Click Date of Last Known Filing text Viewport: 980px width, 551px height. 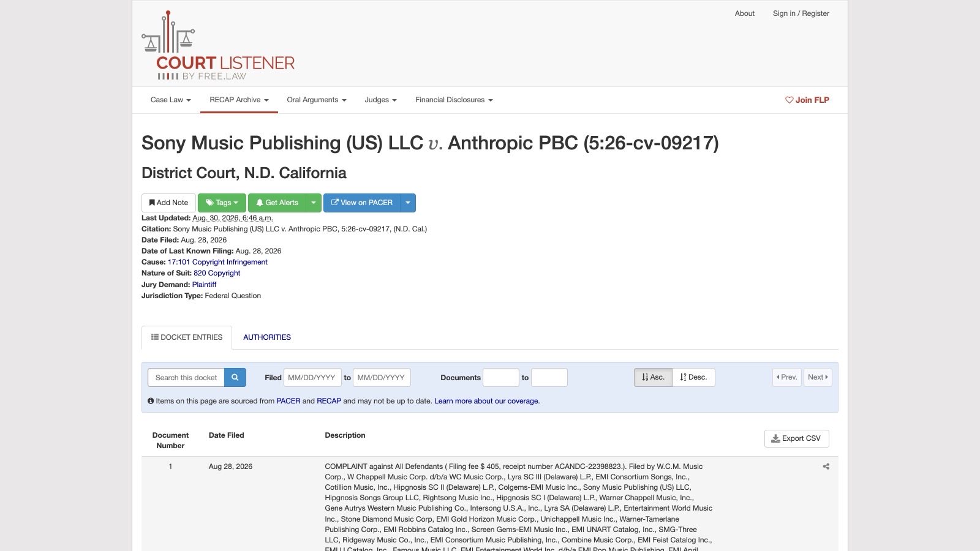pos(211,251)
